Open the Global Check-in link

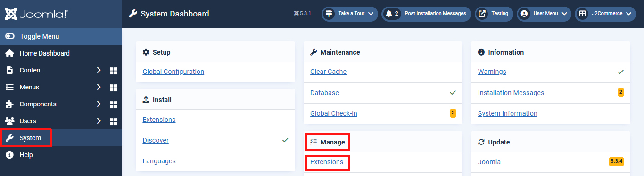(x=334, y=113)
